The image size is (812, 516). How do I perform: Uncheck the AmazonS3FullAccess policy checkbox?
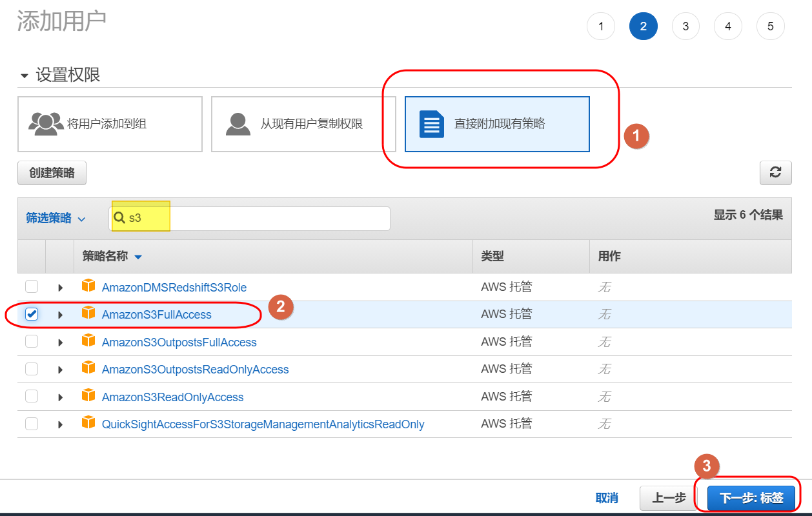(32, 314)
